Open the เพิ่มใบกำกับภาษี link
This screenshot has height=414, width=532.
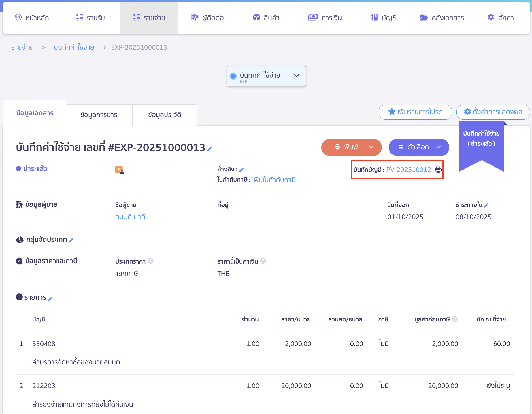pos(274,180)
